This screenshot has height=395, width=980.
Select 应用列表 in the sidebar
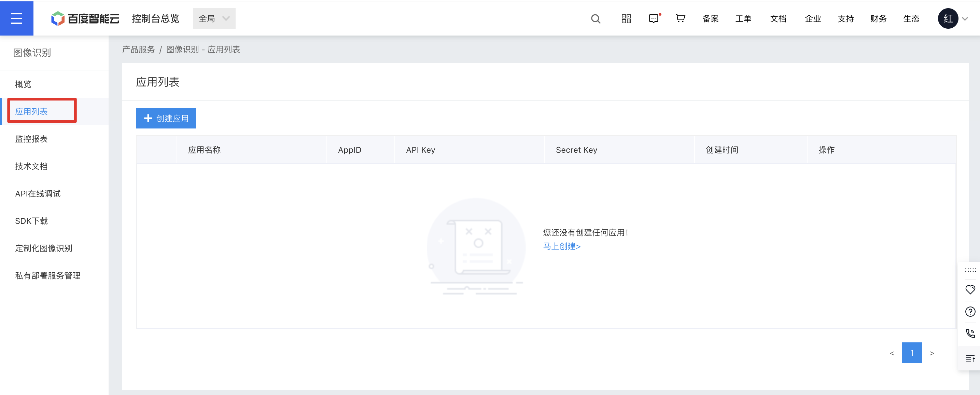[x=54, y=111]
